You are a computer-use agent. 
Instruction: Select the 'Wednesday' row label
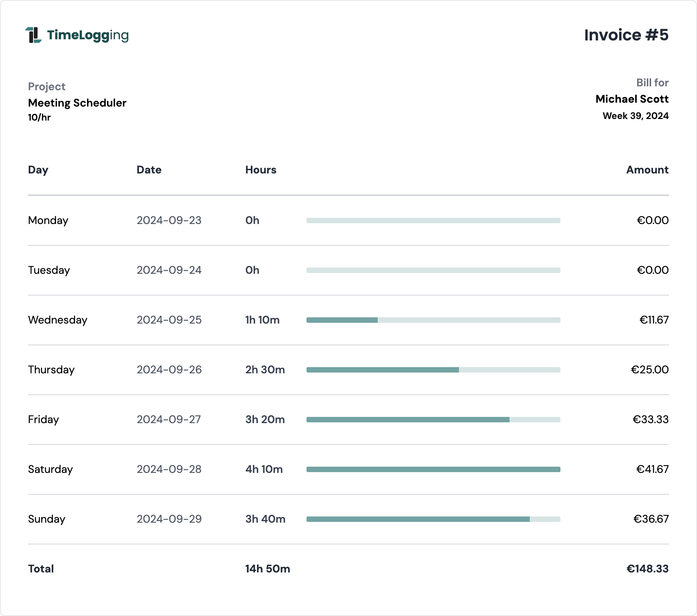pos(58,320)
